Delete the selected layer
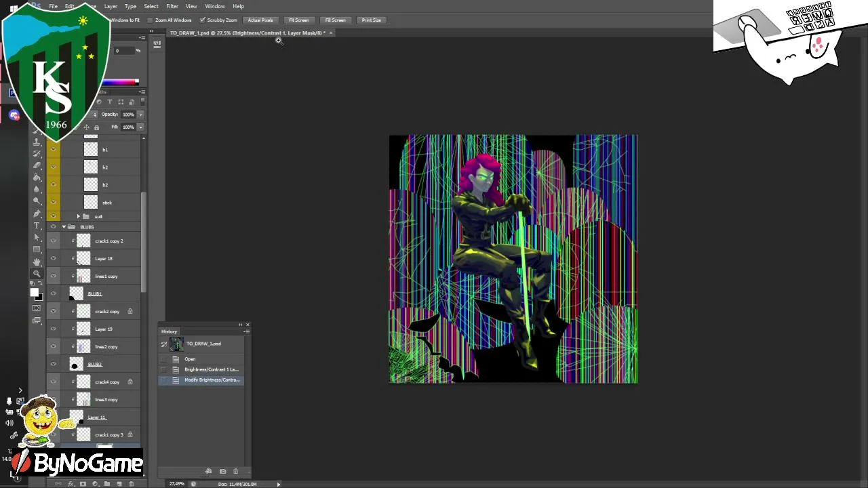The image size is (868, 488). point(132,484)
